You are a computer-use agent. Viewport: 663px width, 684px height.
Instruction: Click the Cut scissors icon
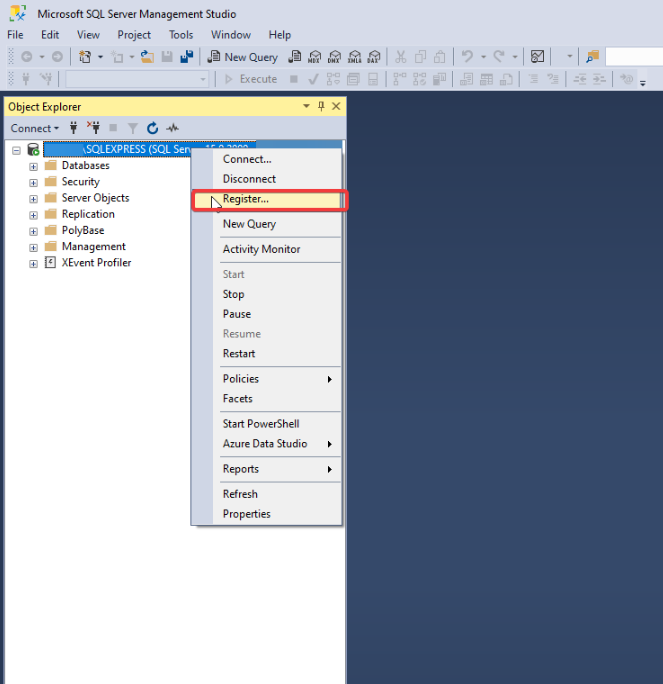pos(400,57)
